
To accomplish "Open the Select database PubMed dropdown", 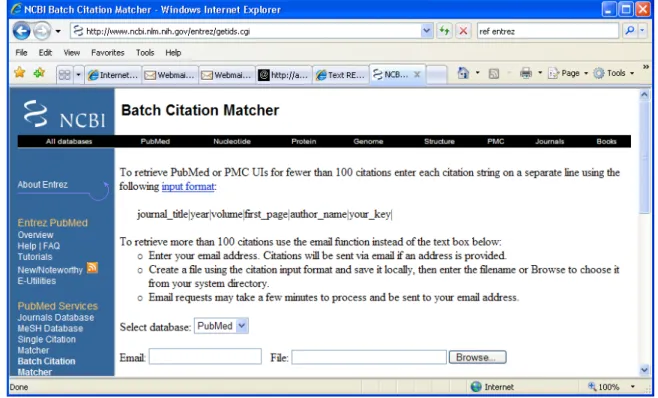I will (221, 326).
